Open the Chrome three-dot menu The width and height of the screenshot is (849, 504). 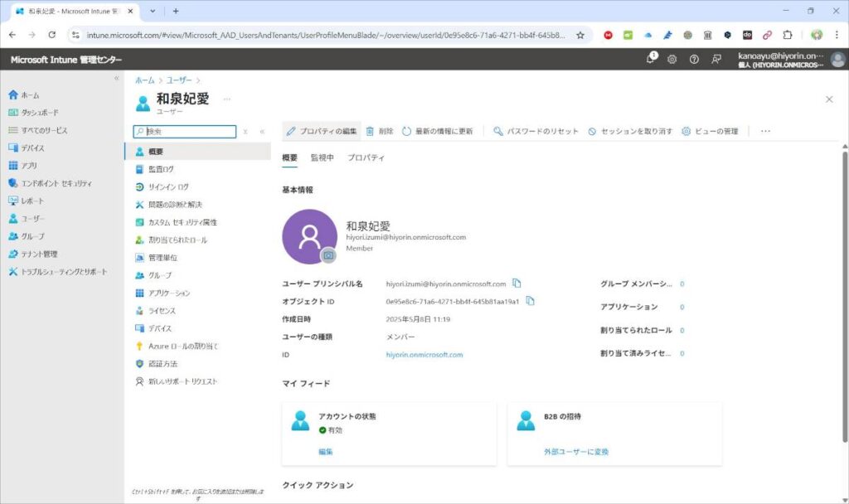tap(837, 35)
